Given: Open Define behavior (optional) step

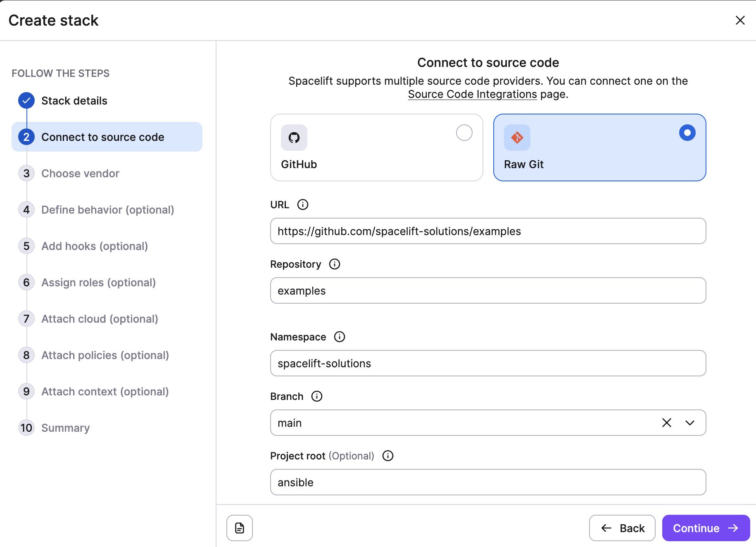Looking at the screenshot, I should pos(108,209).
